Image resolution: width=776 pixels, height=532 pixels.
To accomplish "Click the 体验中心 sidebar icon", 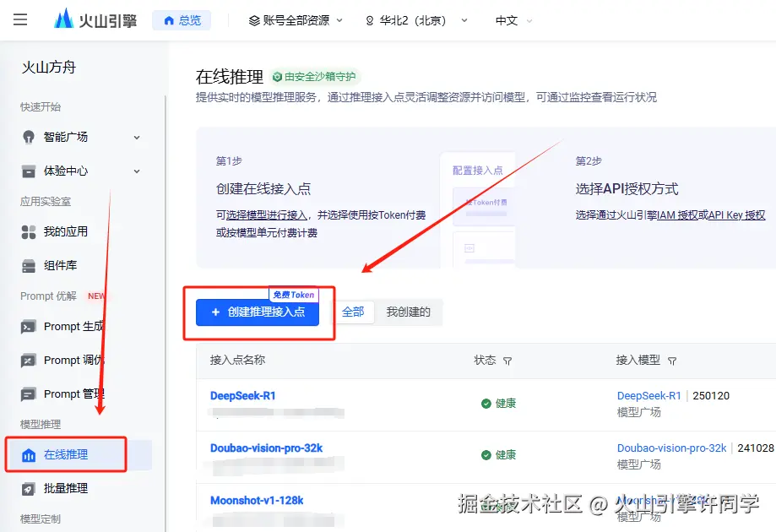I will tap(29, 171).
